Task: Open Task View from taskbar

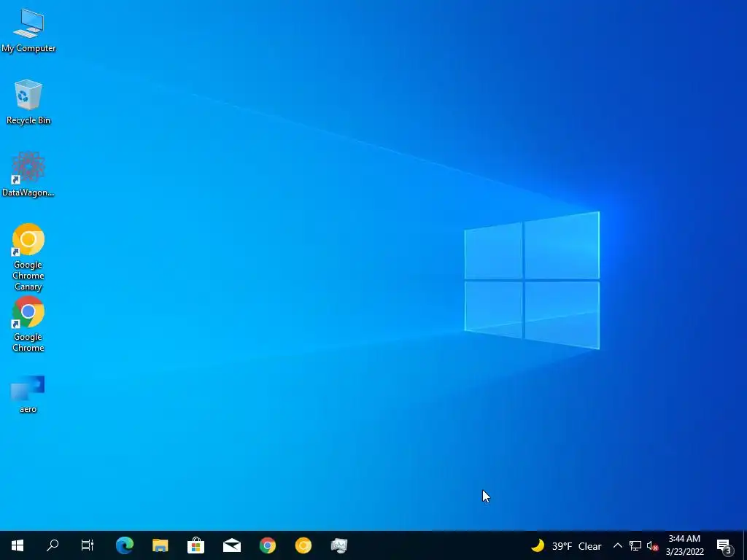Action: (x=88, y=545)
